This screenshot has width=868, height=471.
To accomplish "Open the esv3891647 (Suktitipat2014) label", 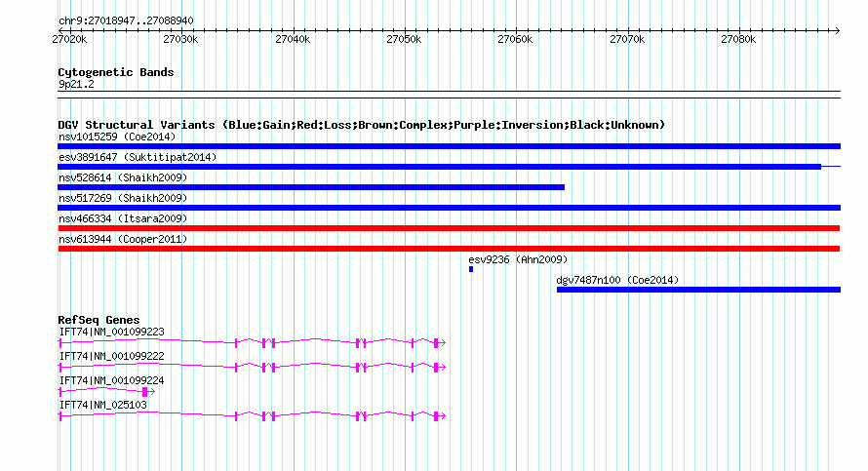I will 138,157.
